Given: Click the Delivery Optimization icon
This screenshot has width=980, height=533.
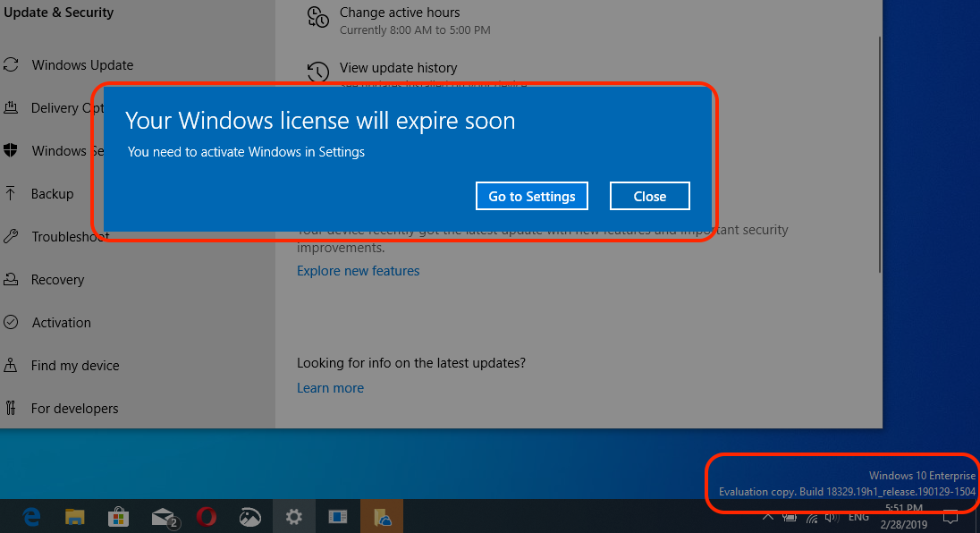Looking at the screenshot, I should pos(11,107).
